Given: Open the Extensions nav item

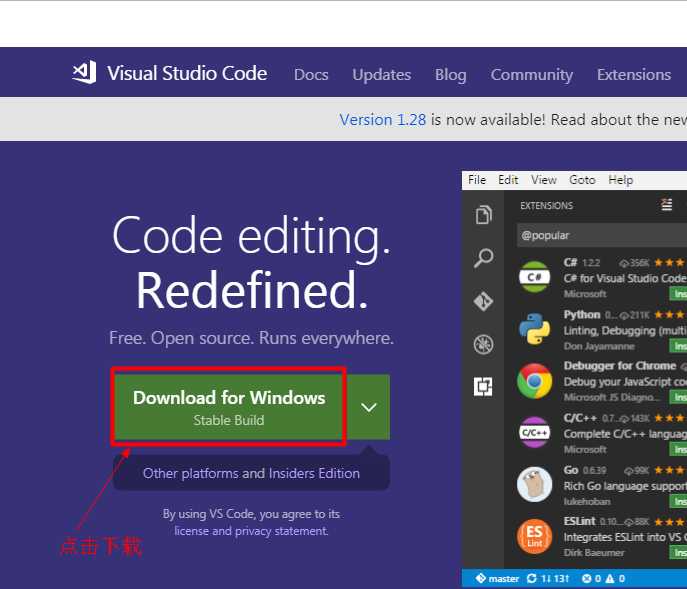Looking at the screenshot, I should coord(634,75).
